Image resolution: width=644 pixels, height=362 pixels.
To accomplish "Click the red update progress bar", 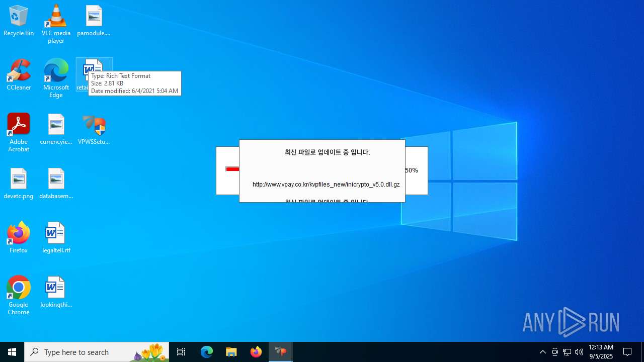I will tap(232, 169).
